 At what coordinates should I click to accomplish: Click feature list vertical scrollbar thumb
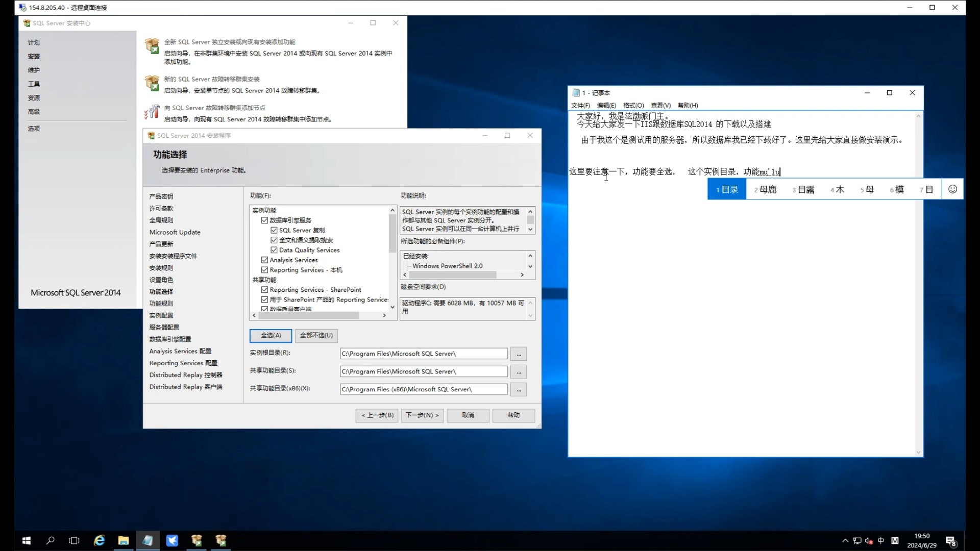[393, 234]
